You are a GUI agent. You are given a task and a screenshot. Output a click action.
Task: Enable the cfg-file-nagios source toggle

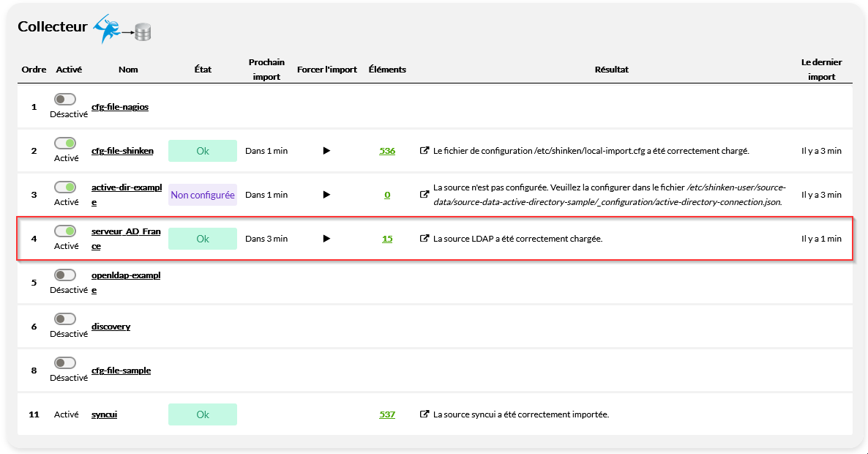(65, 100)
